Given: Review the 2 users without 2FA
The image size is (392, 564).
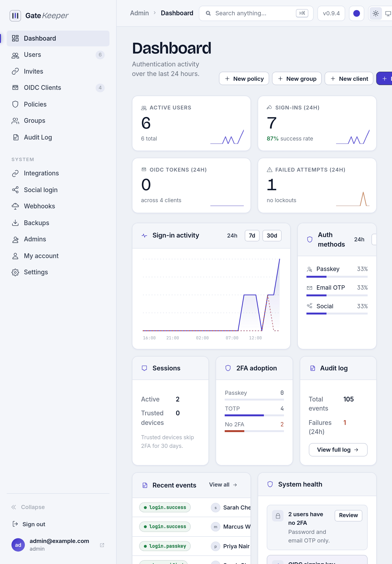Looking at the screenshot, I should tap(348, 515).
